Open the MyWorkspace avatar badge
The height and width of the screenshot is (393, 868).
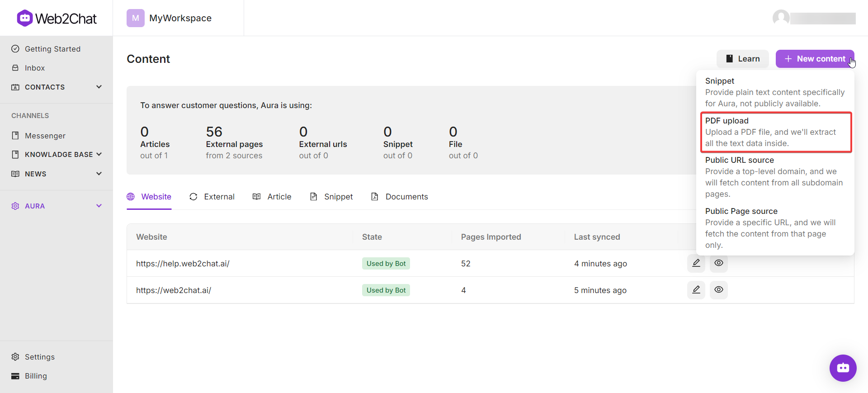click(x=136, y=18)
